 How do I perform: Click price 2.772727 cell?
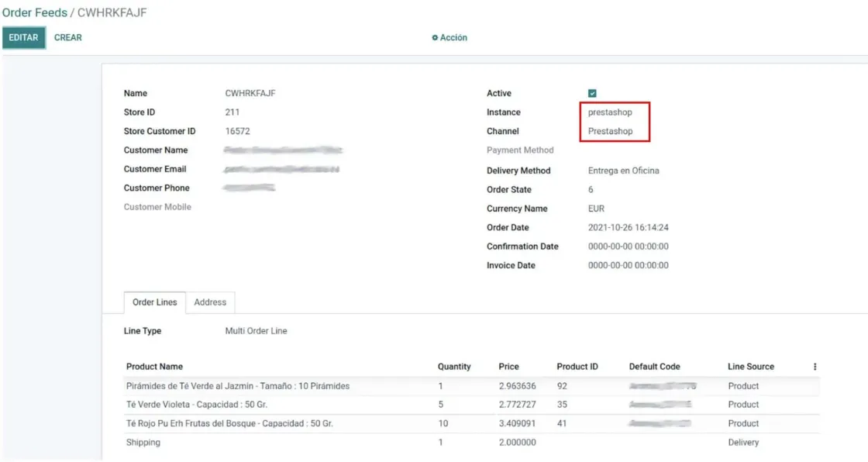(x=517, y=405)
